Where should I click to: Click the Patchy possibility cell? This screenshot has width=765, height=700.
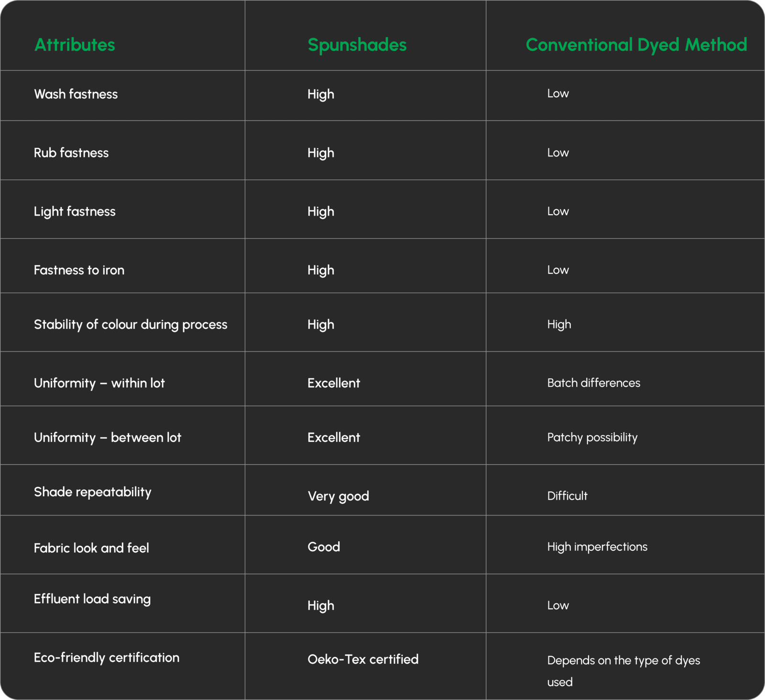592,437
